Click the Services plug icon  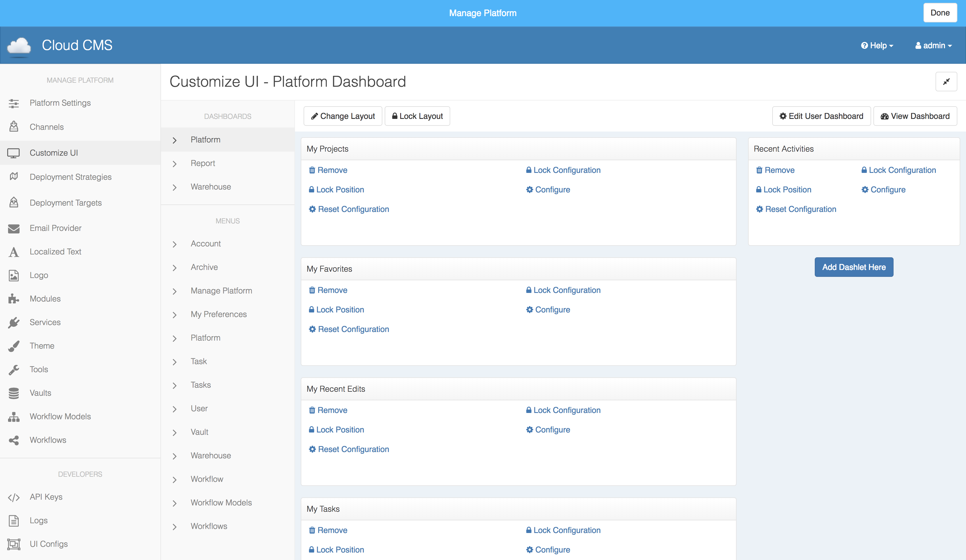coord(14,322)
